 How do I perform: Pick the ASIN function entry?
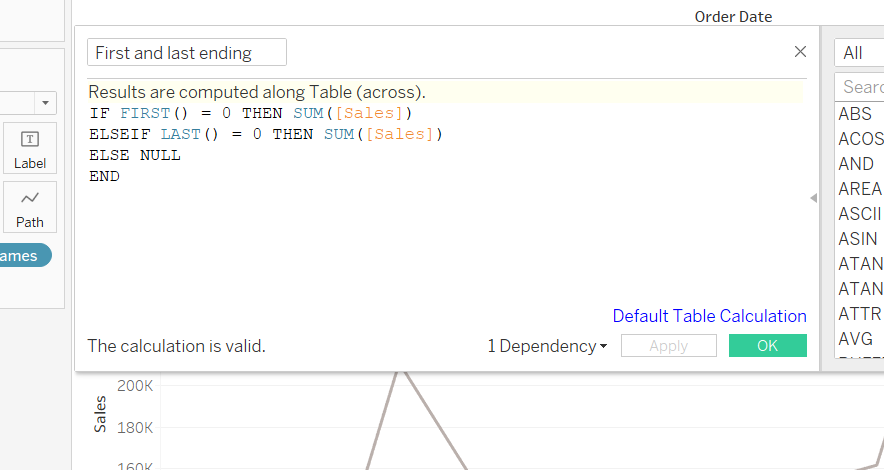(858, 239)
